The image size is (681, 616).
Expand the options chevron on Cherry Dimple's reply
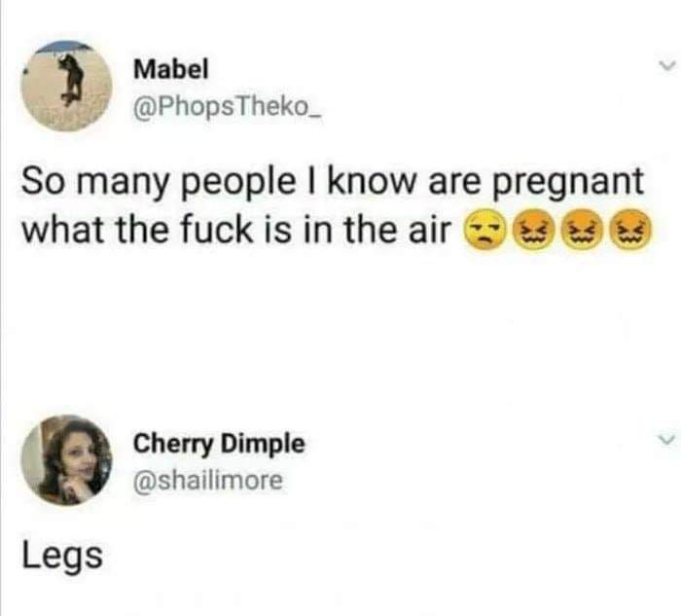666,440
